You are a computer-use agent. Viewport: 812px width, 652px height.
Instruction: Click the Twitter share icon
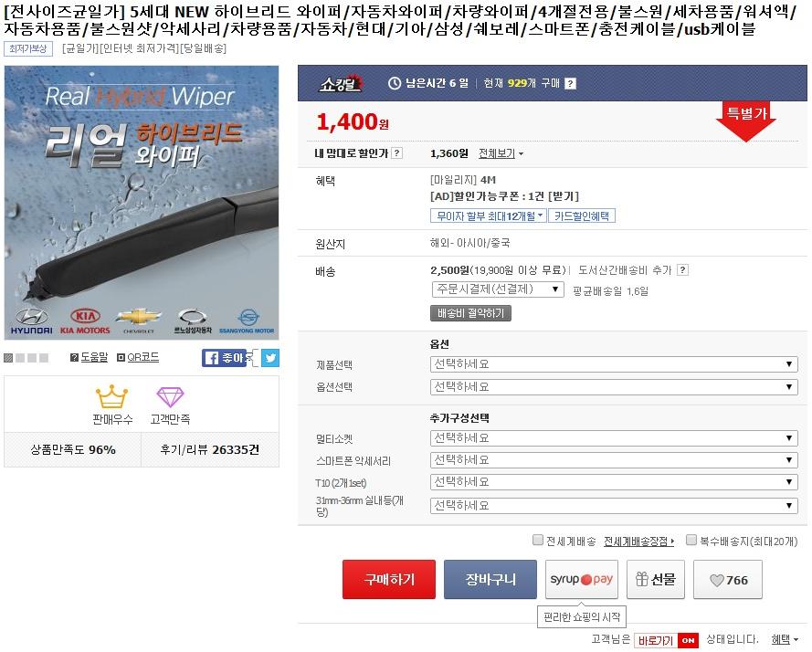coord(270,358)
